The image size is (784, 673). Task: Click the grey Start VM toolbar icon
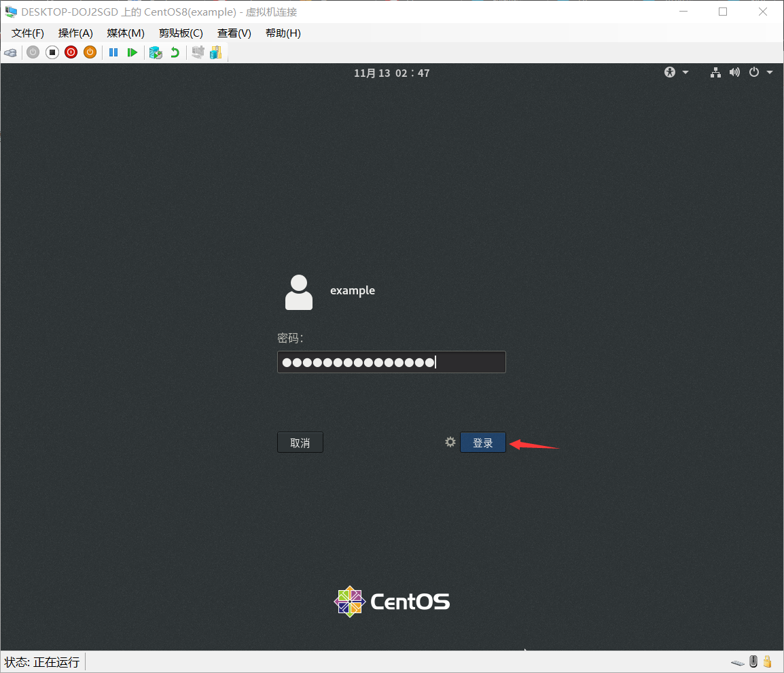tap(33, 52)
